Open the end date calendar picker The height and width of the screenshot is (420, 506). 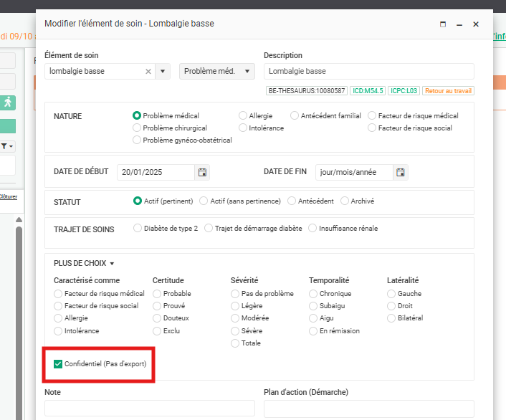401,172
